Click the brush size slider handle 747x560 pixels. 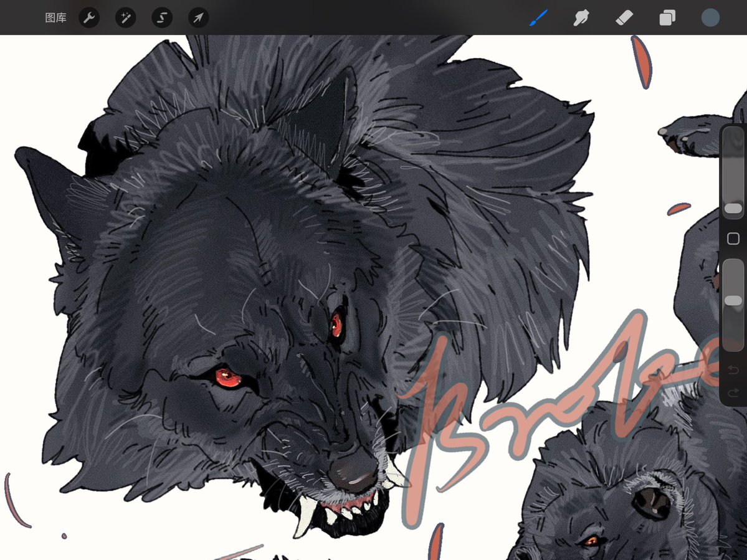[733, 208]
